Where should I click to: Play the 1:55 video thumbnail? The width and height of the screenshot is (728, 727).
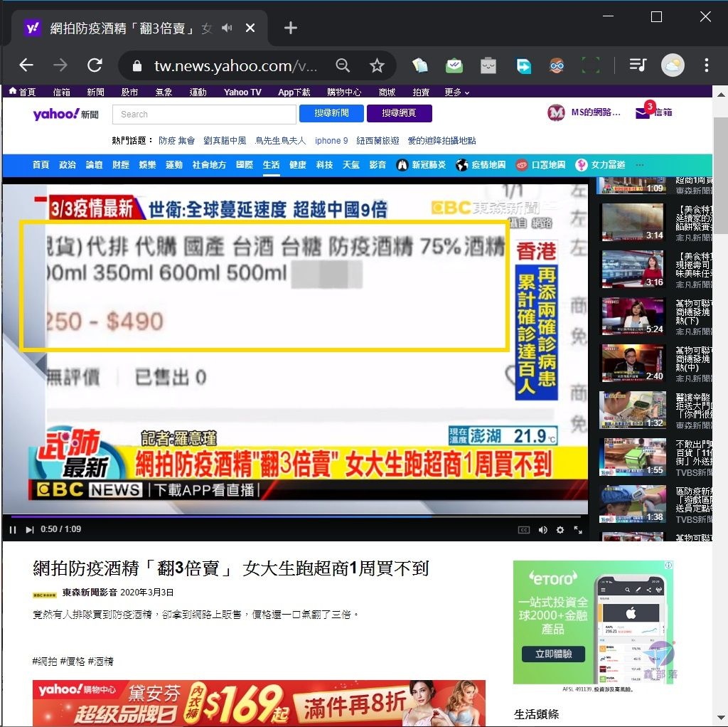tap(633, 457)
